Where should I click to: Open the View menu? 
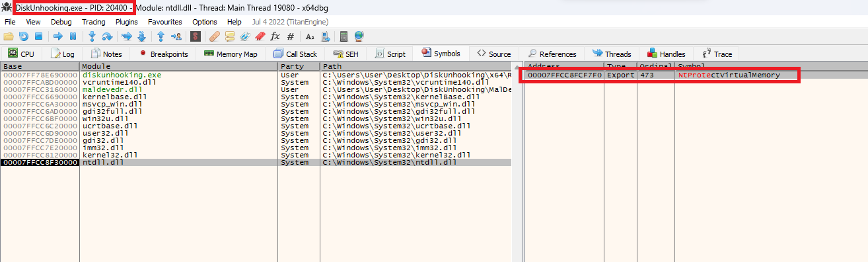[33, 22]
